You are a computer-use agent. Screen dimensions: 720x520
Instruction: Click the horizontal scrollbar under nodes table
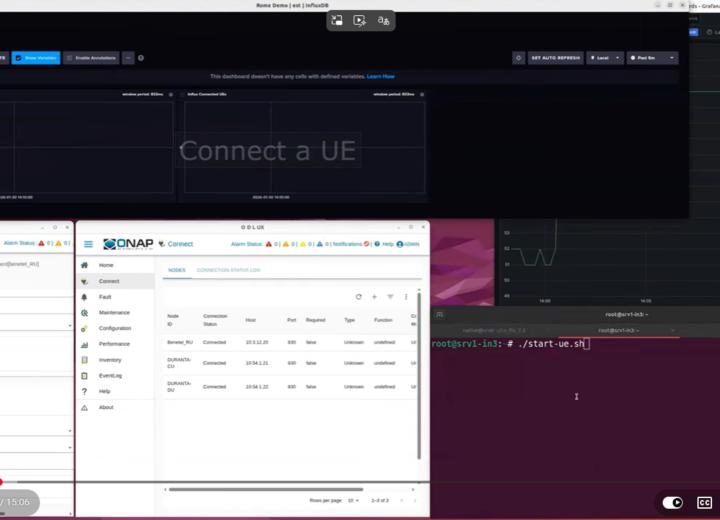[x=250, y=489]
